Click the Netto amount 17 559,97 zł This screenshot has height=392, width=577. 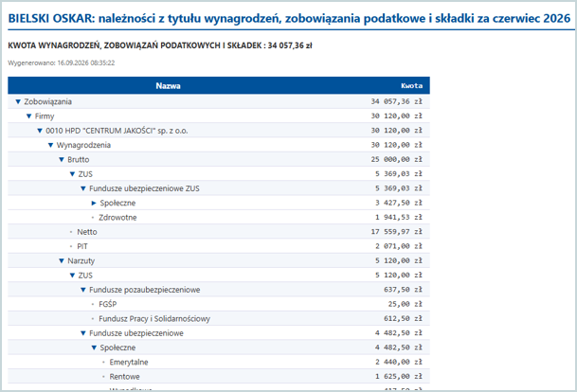click(x=397, y=232)
